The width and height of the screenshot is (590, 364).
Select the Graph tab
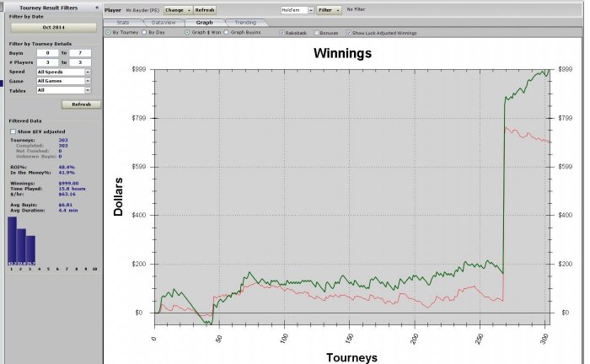click(204, 23)
